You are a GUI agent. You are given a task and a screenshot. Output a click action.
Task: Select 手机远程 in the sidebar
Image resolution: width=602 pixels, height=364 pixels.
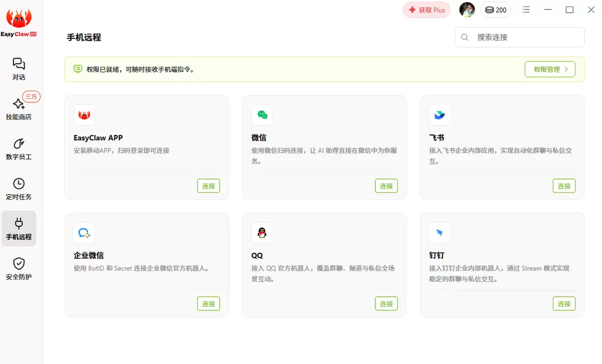(x=19, y=229)
